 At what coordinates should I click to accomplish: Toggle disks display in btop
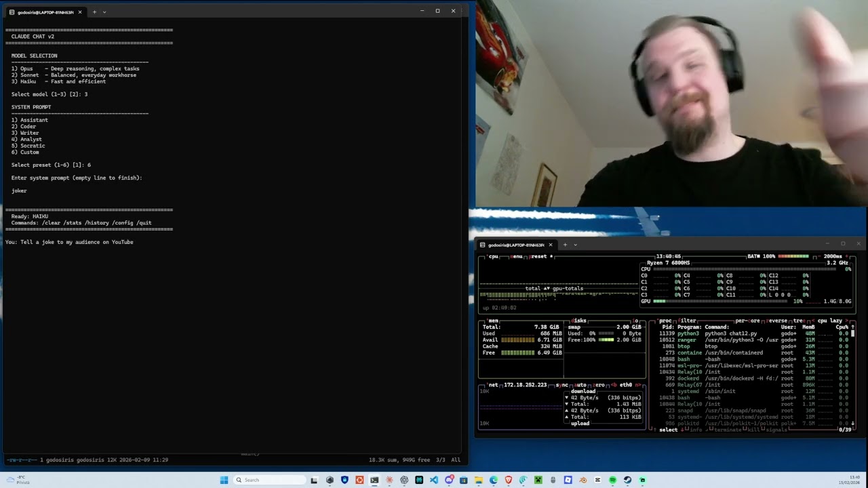click(579, 321)
